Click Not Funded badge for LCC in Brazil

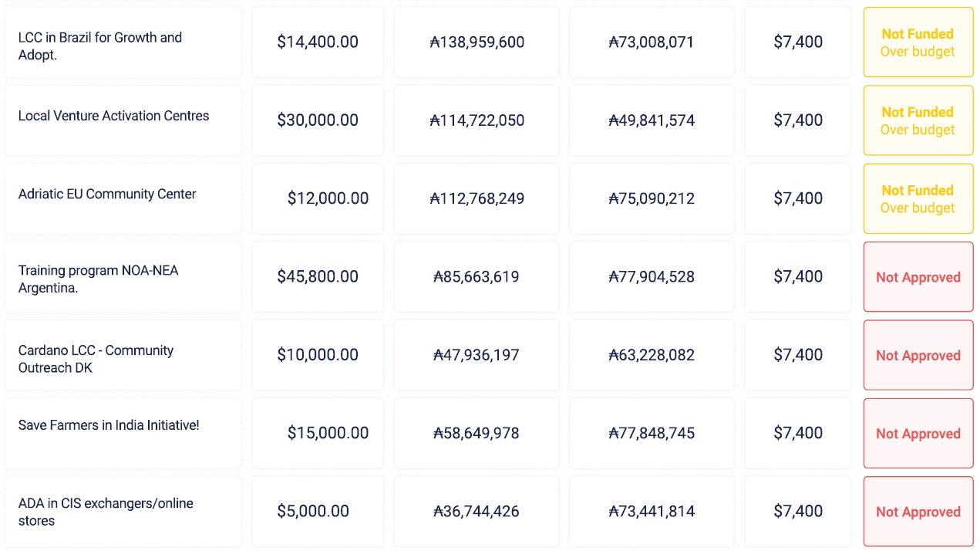coord(918,42)
